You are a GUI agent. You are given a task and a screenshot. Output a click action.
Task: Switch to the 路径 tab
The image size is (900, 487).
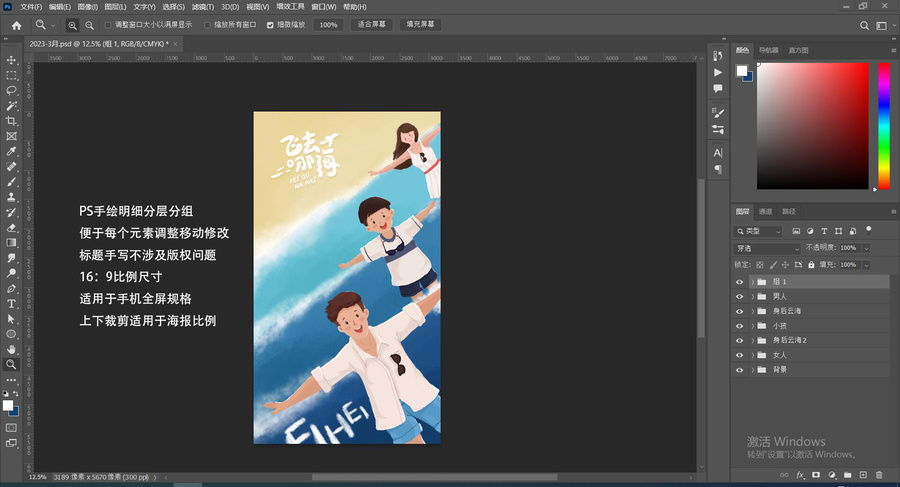coord(789,211)
